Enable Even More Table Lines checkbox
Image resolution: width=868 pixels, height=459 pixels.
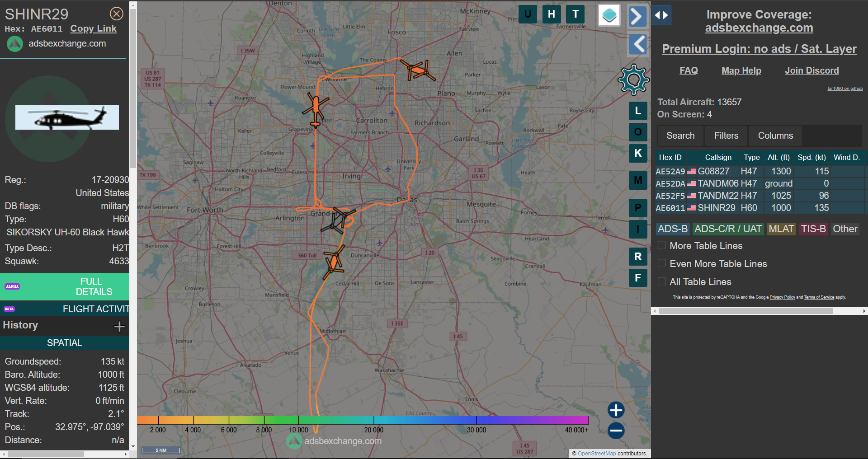pos(662,263)
